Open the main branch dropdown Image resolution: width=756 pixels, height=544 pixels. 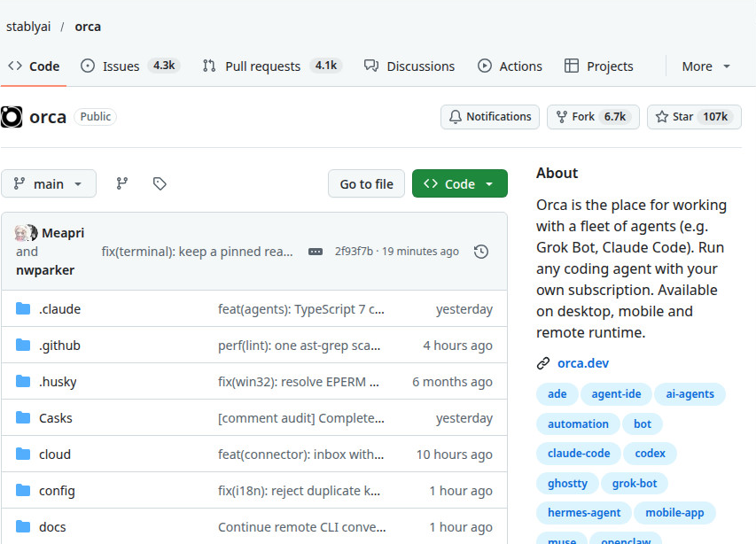[49, 183]
